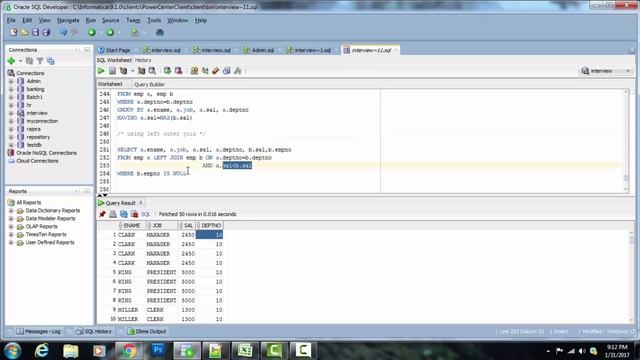The width and height of the screenshot is (640, 360).
Task: Switch to the interview~1.sql tab
Action: 309,50
